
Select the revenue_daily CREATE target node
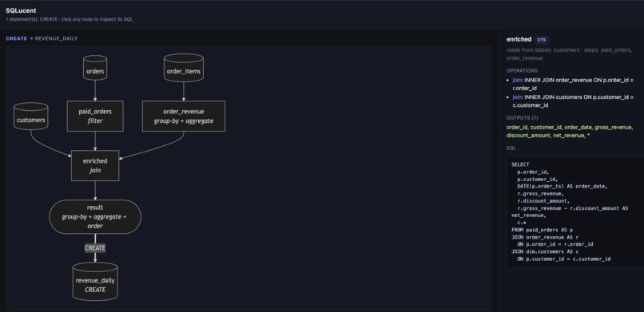point(95,281)
